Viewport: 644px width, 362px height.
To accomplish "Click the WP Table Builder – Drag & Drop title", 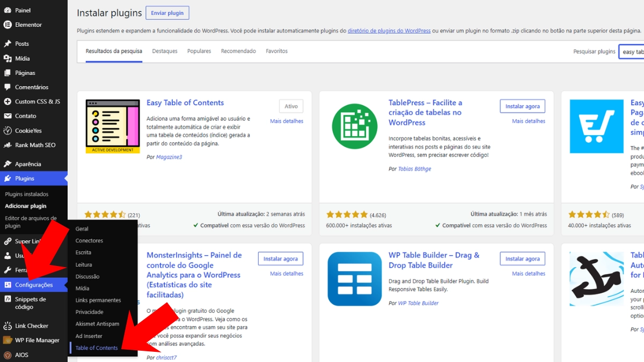I will (434, 260).
